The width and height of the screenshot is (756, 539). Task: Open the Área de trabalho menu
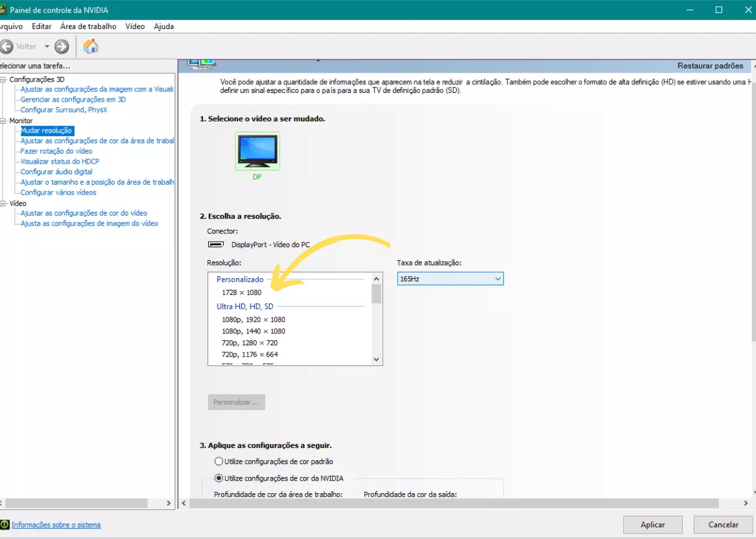point(88,27)
